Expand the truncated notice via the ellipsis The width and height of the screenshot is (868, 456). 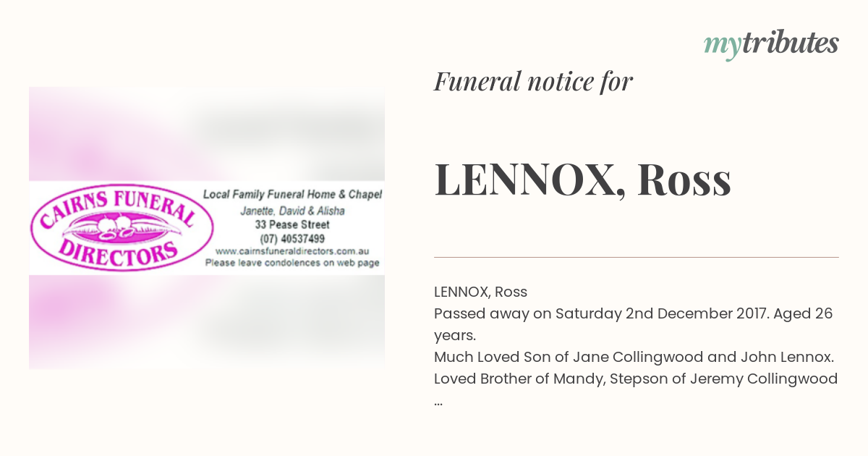438,402
